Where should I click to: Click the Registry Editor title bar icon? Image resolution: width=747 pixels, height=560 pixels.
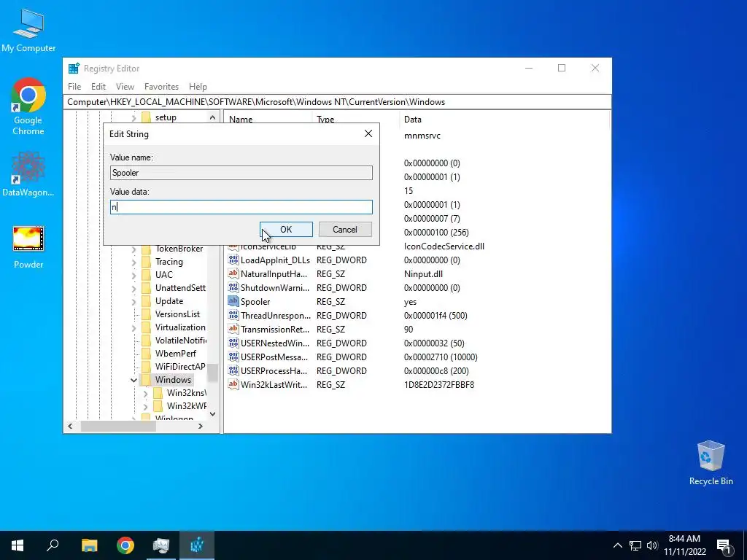click(74, 68)
